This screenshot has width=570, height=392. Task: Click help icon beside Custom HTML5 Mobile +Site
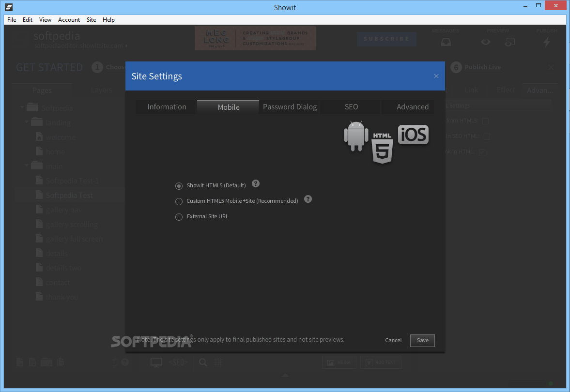coord(308,199)
